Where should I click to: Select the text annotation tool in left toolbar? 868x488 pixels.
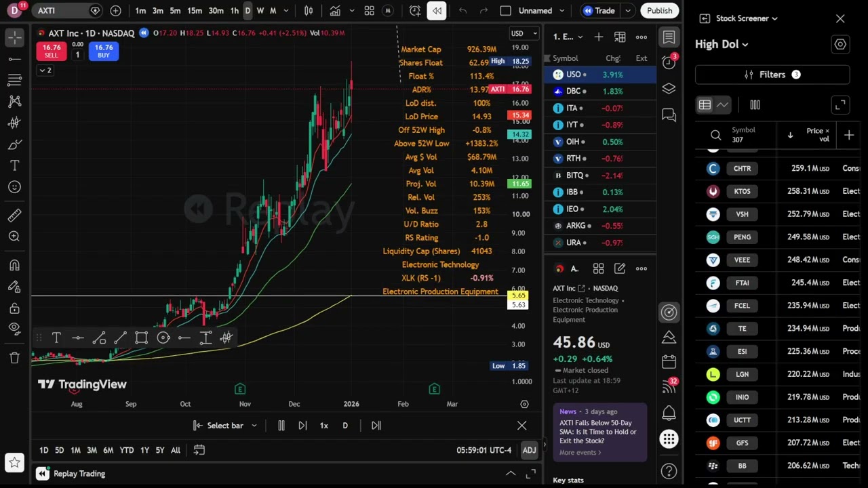pyautogui.click(x=14, y=165)
